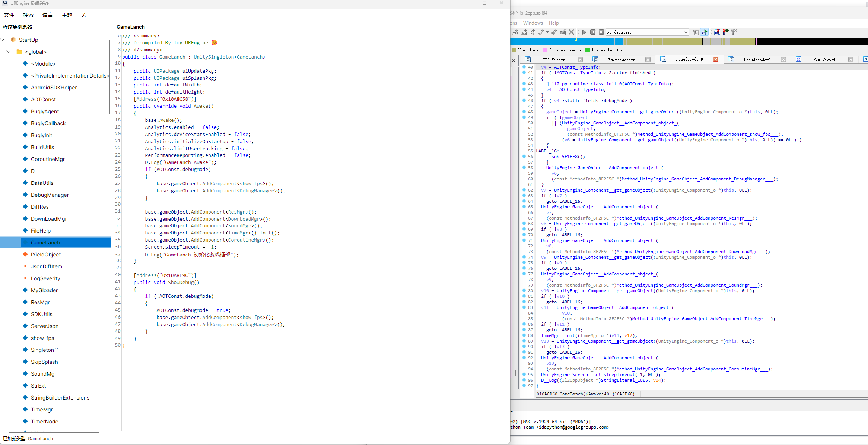Toggle breakpoint dot on pseudocode line 95
The height and width of the screenshot is (445, 868).
coord(524,375)
